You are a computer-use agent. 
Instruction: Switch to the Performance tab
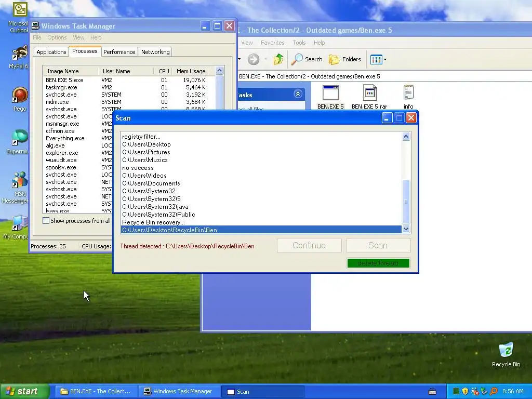[119, 52]
